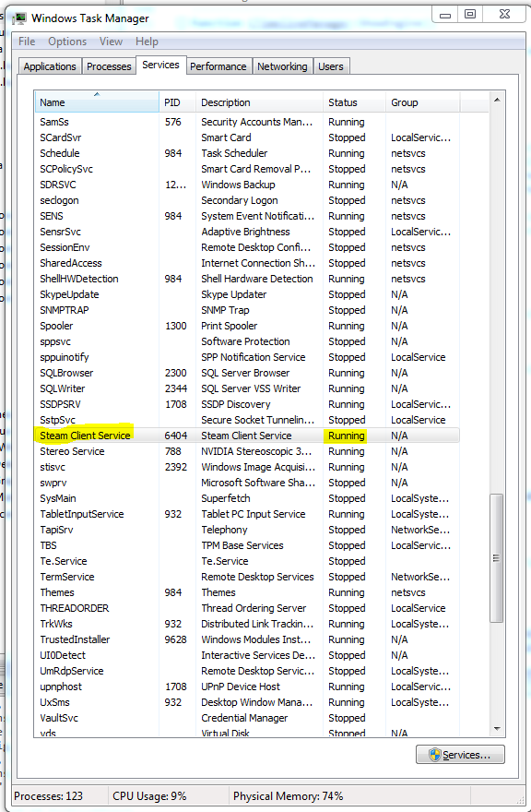Switch to the Processes tab
Screen dimensions: 531x812
point(109,66)
